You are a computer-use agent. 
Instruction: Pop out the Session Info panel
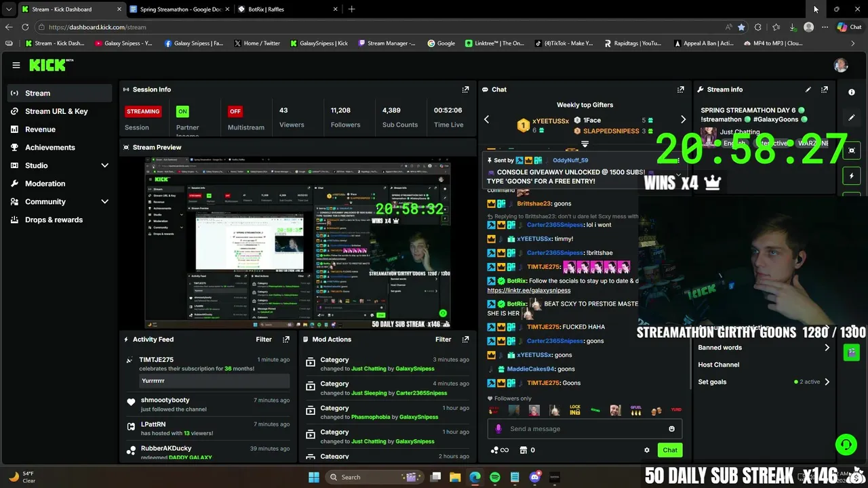click(465, 89)
